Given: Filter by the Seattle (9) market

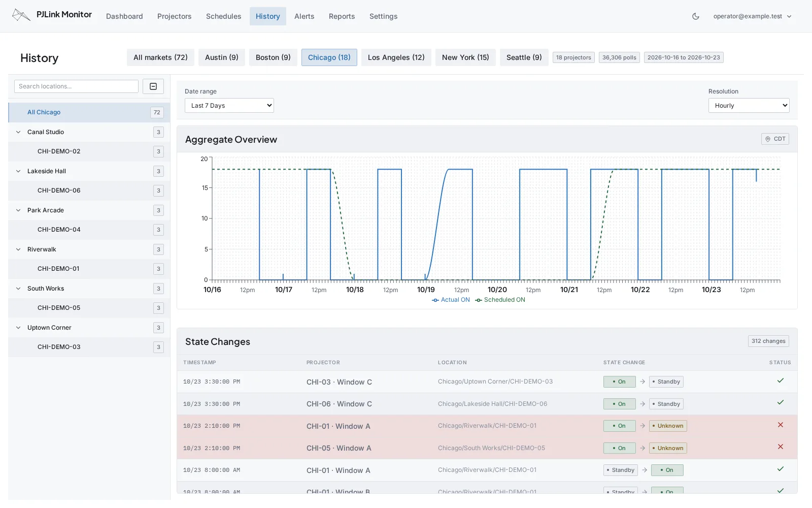Looking at the screenshot, I should coord(524,57).
